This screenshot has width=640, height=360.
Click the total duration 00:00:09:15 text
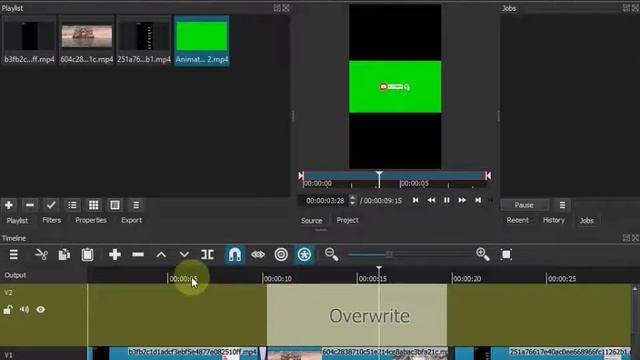click(382, 200)
